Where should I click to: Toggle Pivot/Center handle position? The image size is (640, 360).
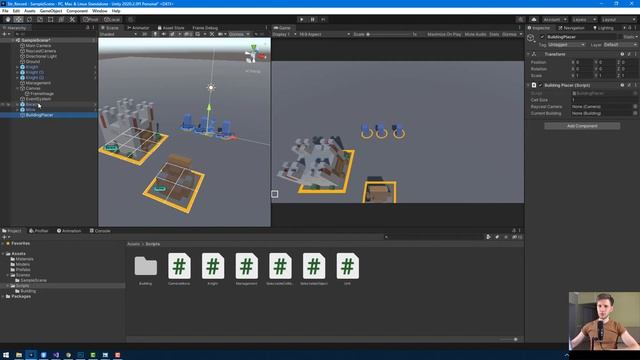tap(91, 20)
